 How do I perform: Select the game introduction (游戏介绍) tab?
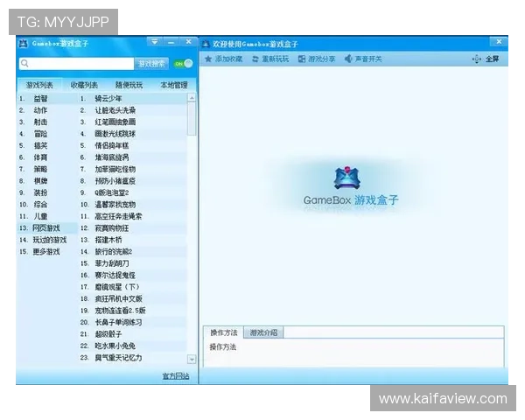pyautogui.click(x=263, y=332)
